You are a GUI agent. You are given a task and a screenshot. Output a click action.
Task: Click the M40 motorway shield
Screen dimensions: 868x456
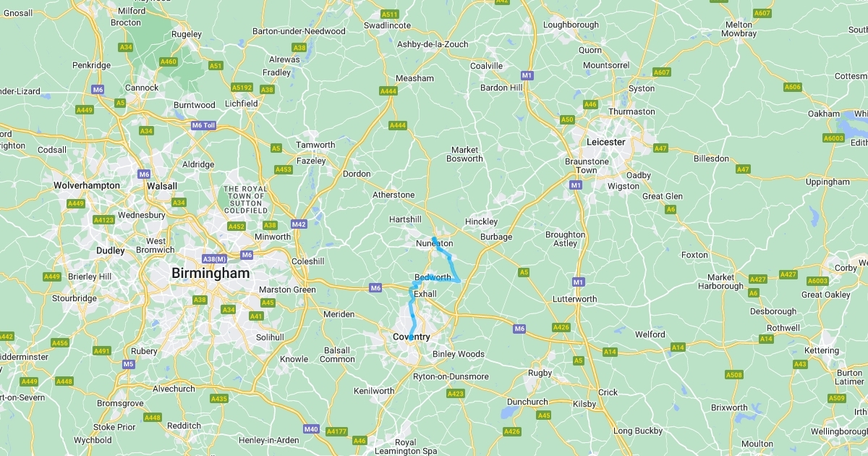coord(311,429)
